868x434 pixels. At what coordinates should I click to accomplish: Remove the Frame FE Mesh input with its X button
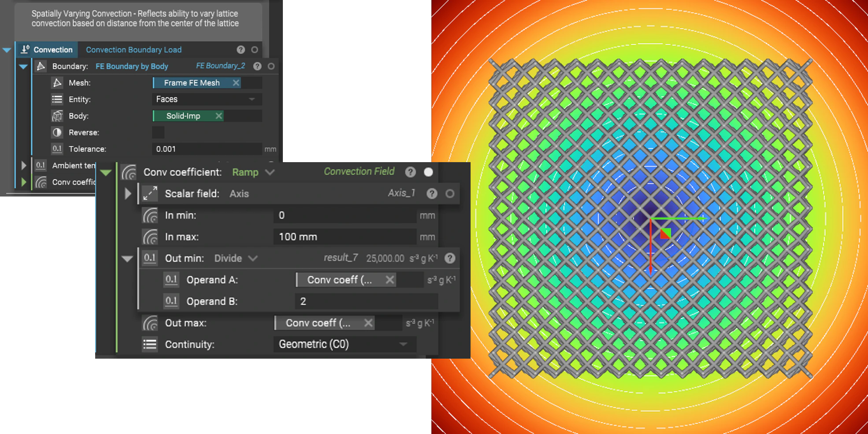(x=236, y=82)
